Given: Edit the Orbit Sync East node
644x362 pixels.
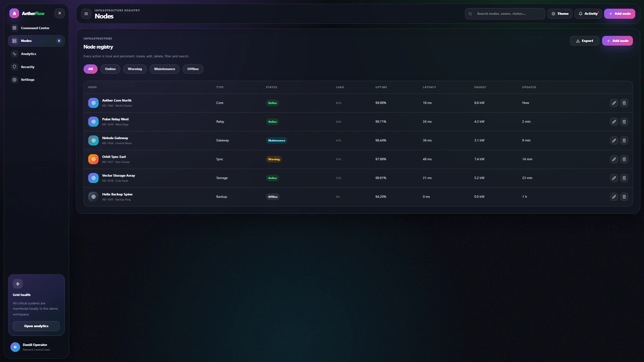Looking at the screenshot, I should tap(614, 159).
